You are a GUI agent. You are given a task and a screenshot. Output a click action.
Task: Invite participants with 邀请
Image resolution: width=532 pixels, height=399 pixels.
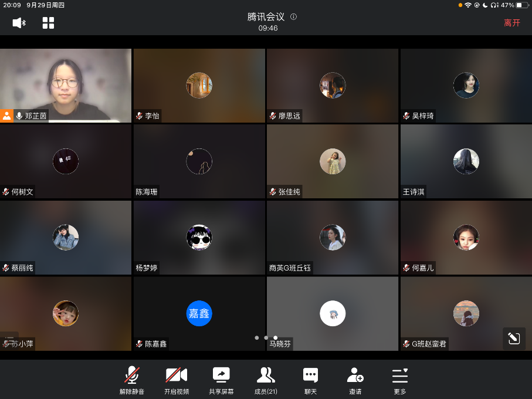click(355, 380)
